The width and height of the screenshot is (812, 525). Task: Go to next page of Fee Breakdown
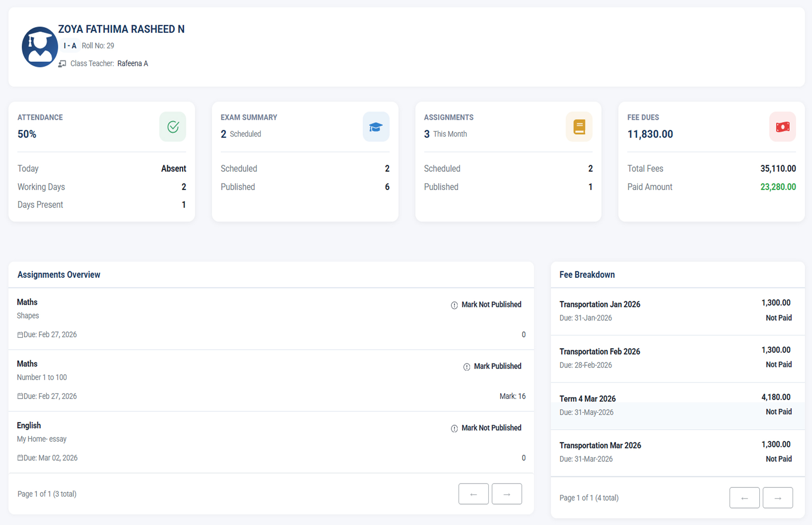point(778,498)
